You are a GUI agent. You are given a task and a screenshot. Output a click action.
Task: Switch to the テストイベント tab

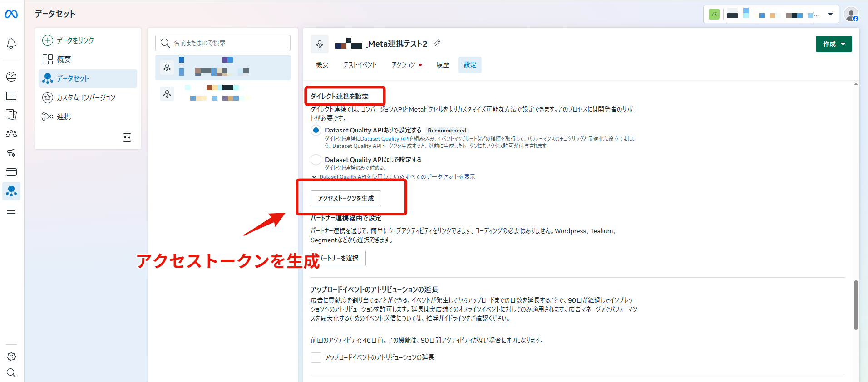coord(360,65)
